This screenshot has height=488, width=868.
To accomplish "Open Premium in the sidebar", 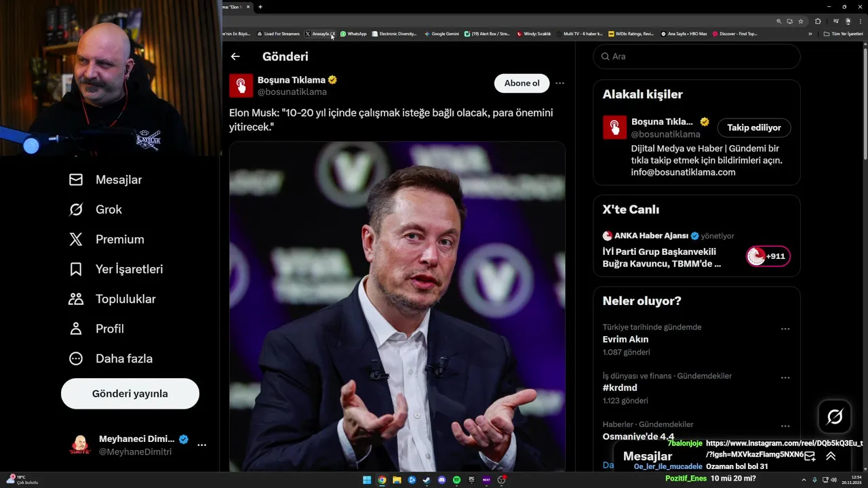I will click(x=106, y=239).
